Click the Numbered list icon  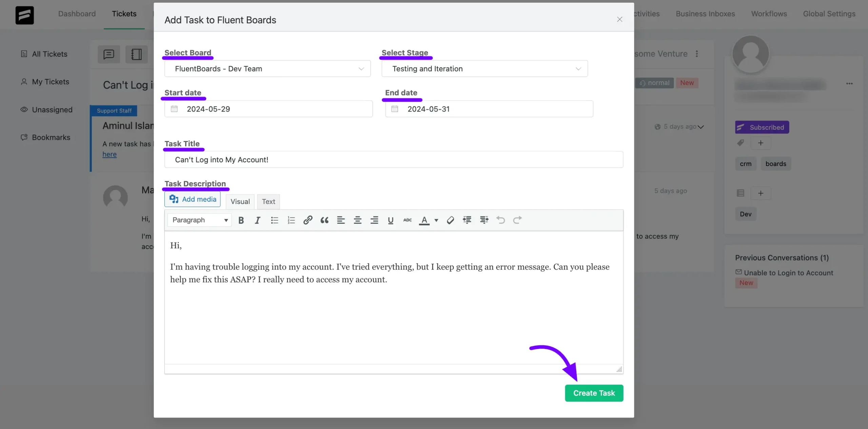[291, 220]
